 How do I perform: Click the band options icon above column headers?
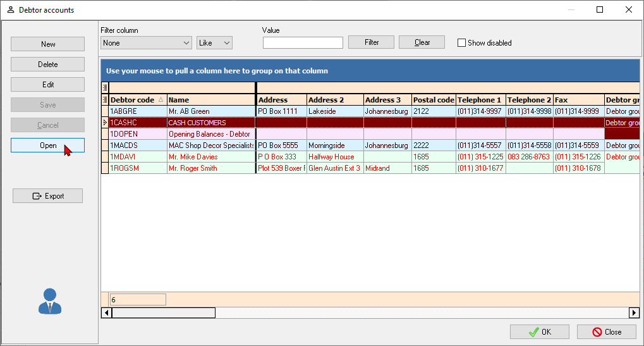[x=105, y=87]
